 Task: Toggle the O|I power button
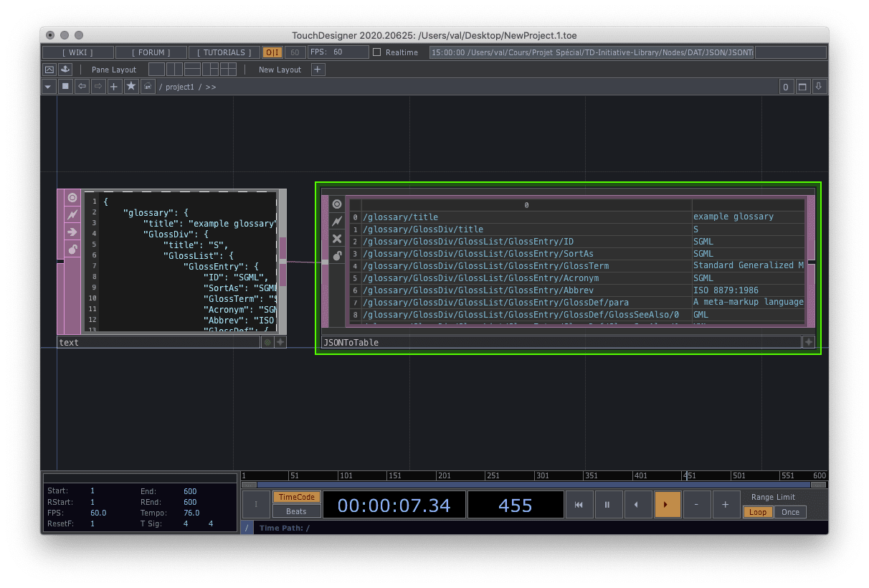click(x=272, y=52)
